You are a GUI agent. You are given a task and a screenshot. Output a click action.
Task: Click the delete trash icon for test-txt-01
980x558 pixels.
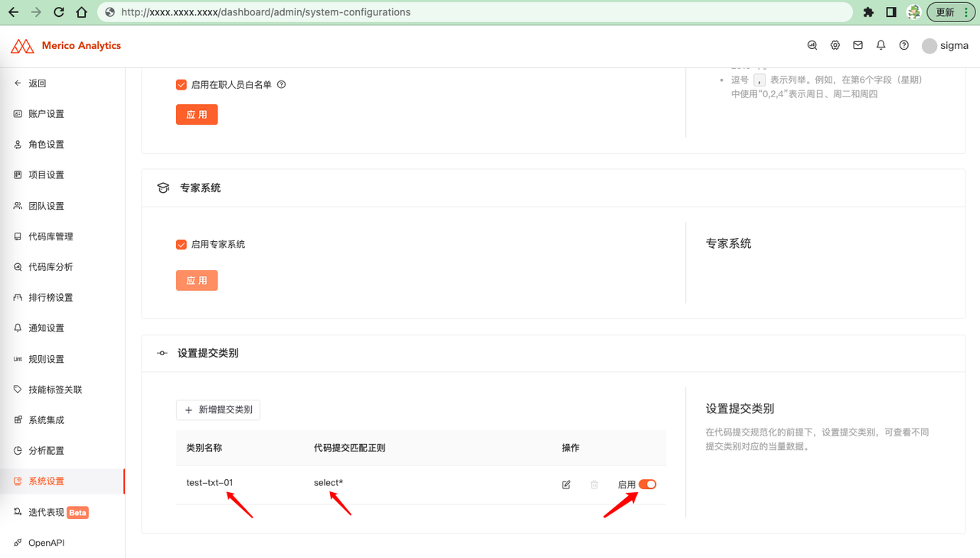pos(594,485)
